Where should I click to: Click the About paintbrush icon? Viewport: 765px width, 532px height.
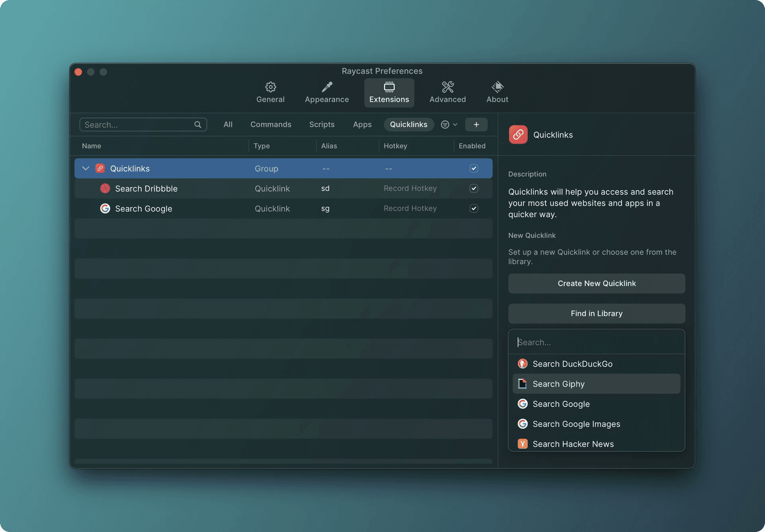497,87
